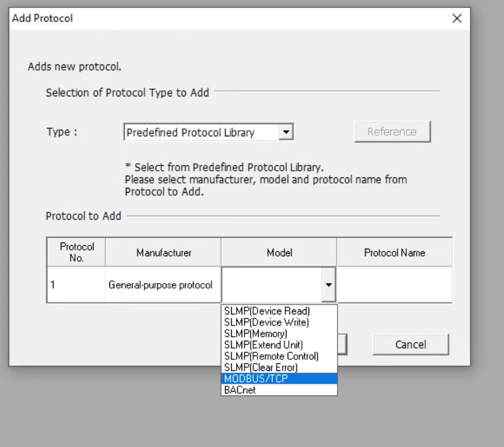Click the empty Protocol Name cell

coord(395,285)
